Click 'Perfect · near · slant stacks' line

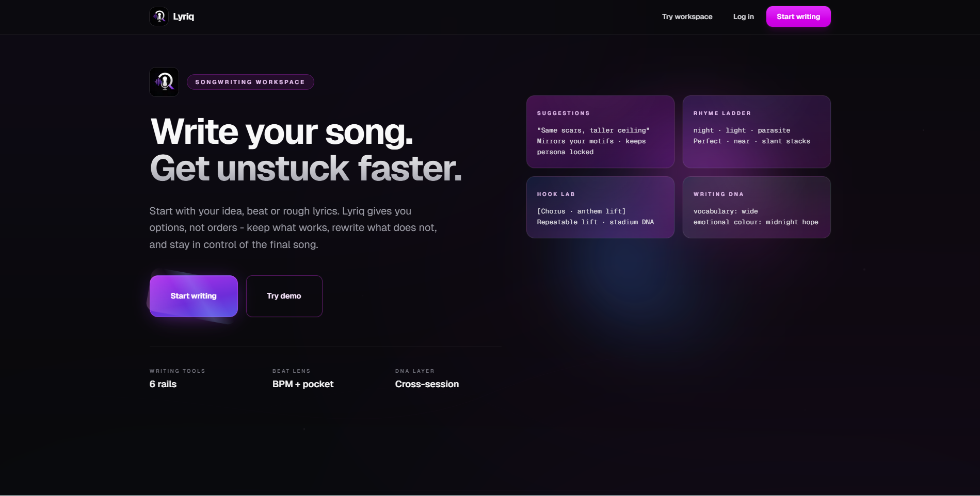click(x=752, y=141)
